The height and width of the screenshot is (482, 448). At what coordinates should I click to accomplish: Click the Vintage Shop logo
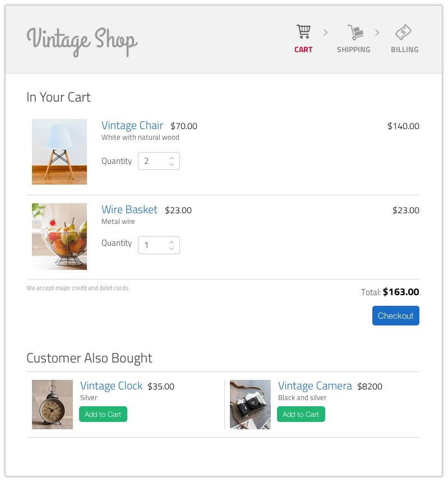tap(82, 41)
